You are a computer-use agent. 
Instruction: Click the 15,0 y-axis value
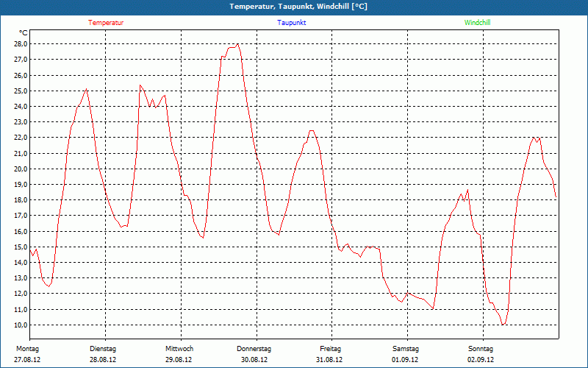click(21, 247)
